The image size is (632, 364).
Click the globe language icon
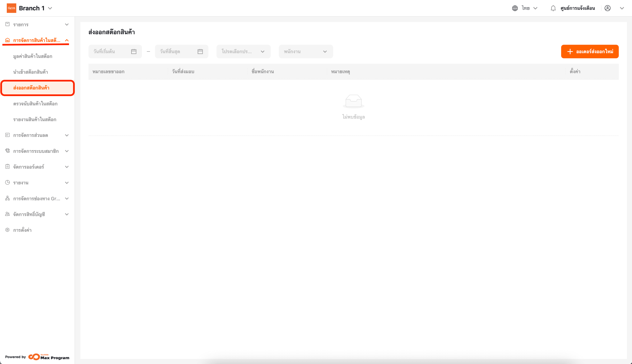tap(515, 8)
